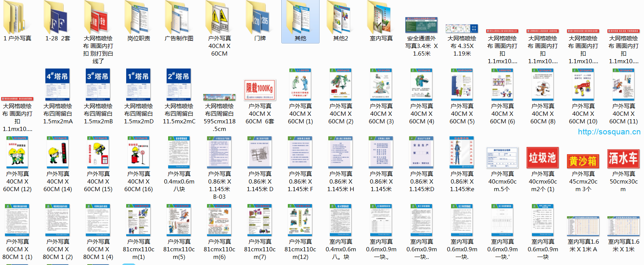The width and height of the screenshot is (644, 265).
Task: Open the 洒水车 sign thumbnail
Action: 623,158
